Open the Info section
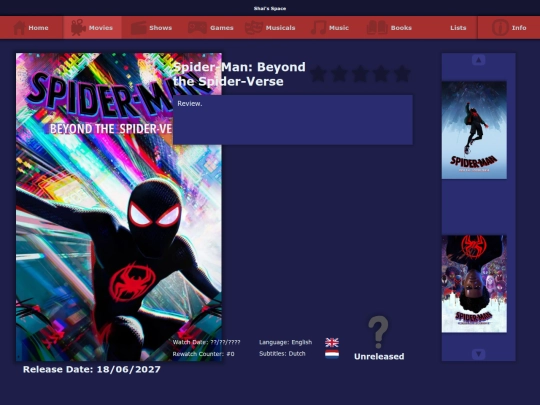 point(509,28)
